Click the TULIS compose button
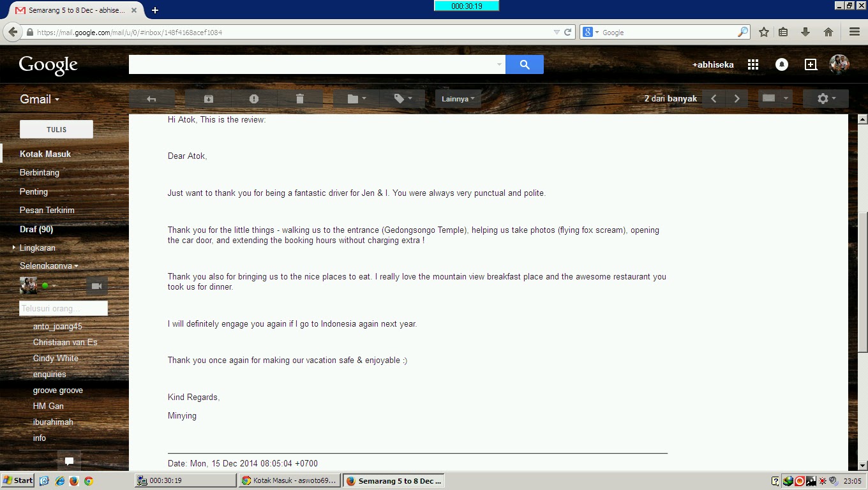The image size is (868, 490). click(57, 130)
